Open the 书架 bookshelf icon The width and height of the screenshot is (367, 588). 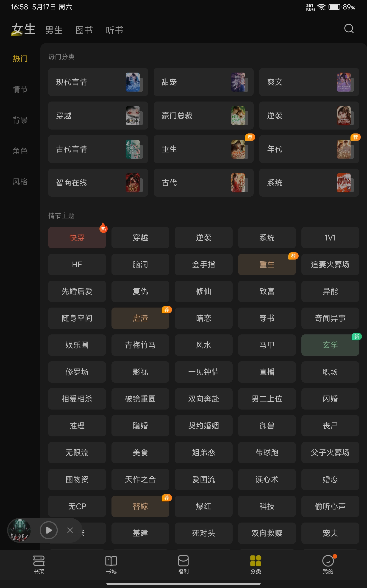[39, 561]
